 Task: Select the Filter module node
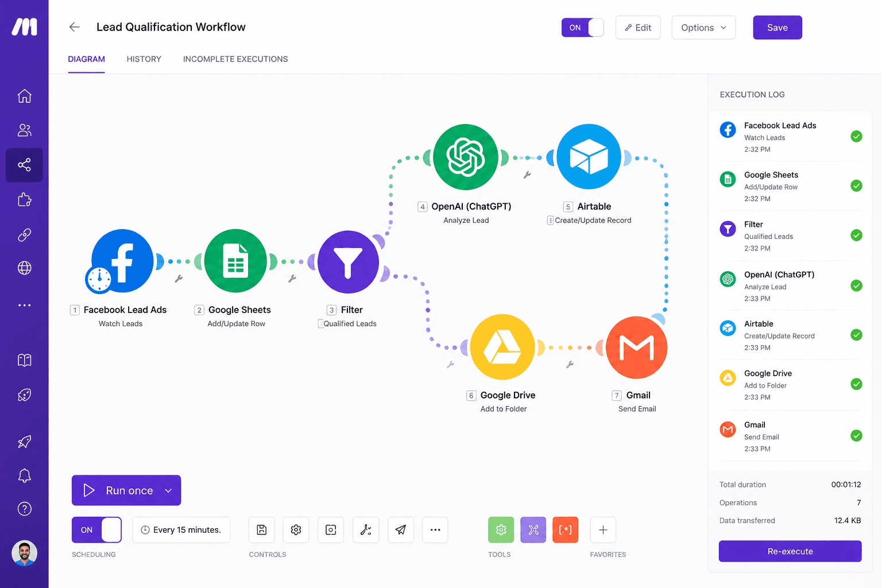[x=349, y=262]
